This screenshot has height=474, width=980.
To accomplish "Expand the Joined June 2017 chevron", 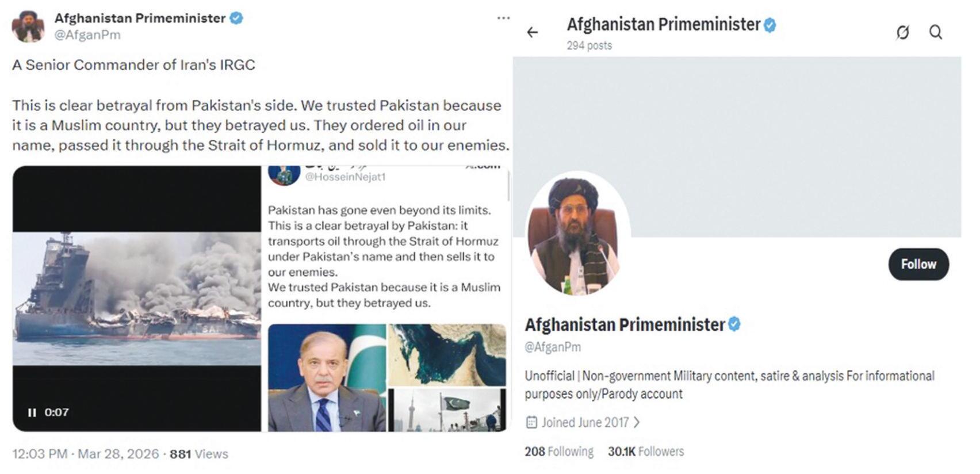I will point(637,422).
